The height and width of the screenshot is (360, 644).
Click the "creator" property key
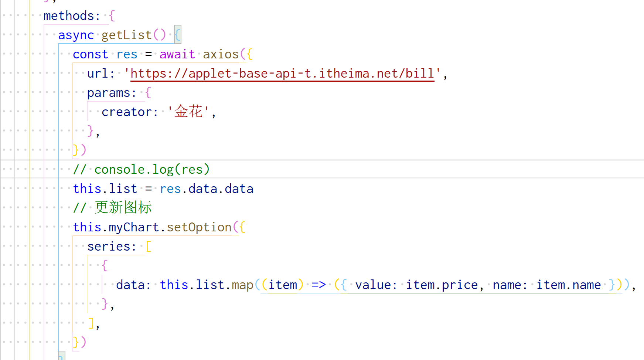click(126, 112)
